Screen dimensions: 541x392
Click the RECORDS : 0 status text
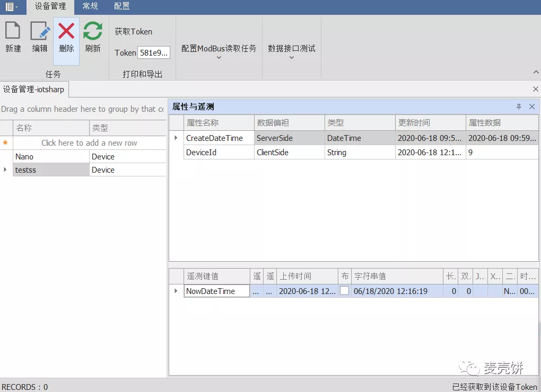[25, 387]
